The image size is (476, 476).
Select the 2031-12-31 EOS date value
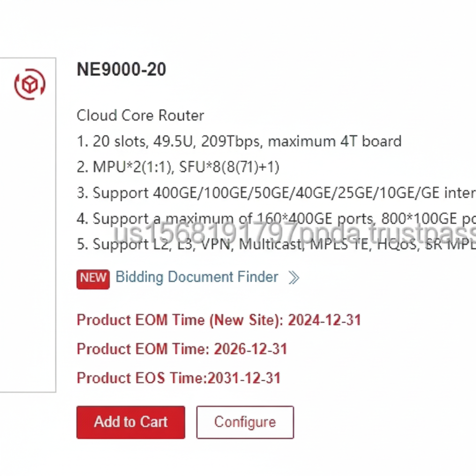coord(244,378)
